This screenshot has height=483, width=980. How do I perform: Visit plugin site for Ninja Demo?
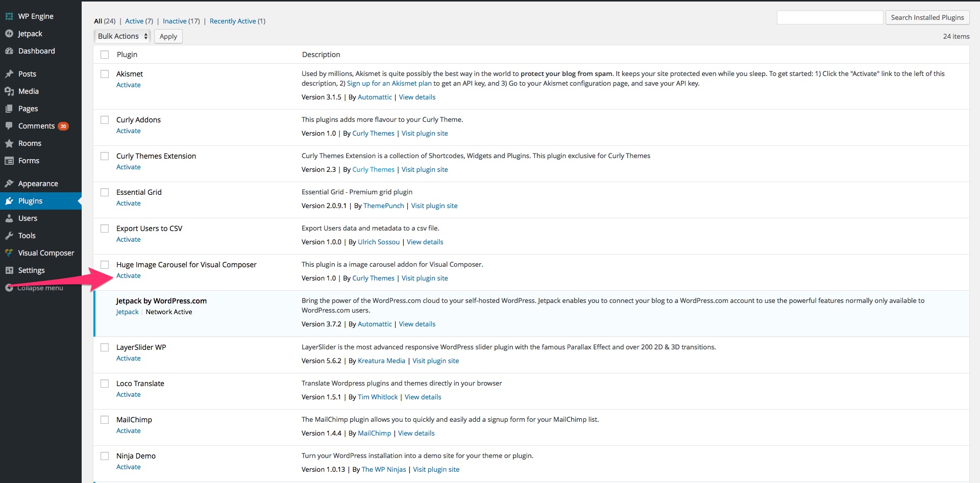[436, 470]
